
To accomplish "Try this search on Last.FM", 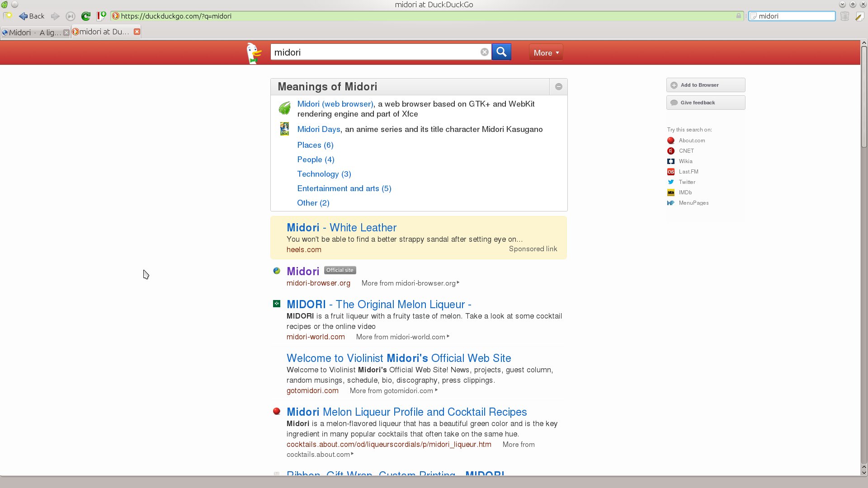I will point(683,172).
